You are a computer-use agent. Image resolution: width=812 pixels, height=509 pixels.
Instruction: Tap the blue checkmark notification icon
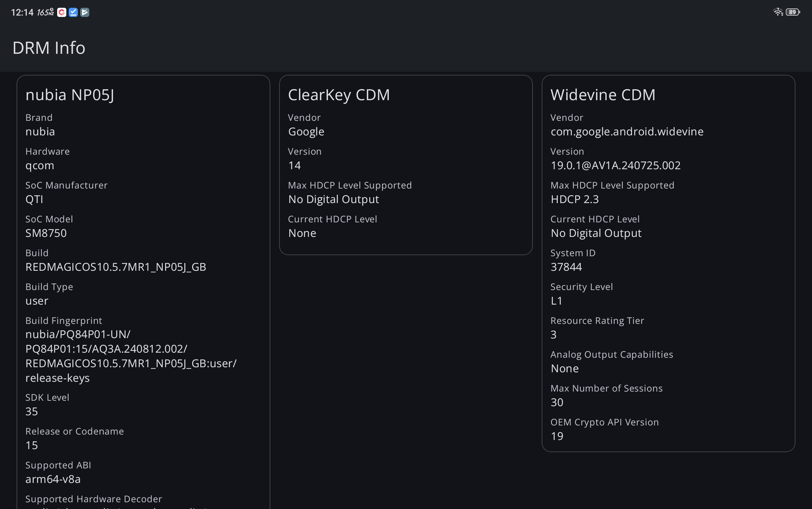pyautogui.click(x=73, y=13)
